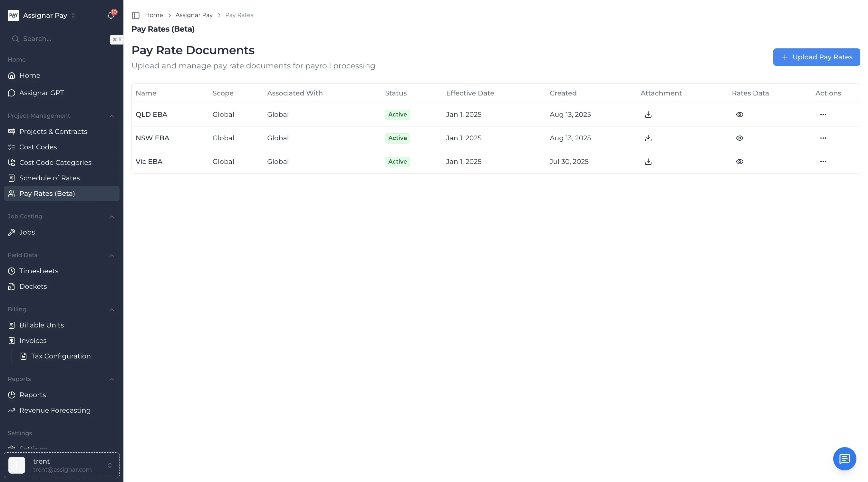Toggle sidebar panel icon beside breadcrumb
This screenshot has height=482, width=868.
(x=136, y=15)
